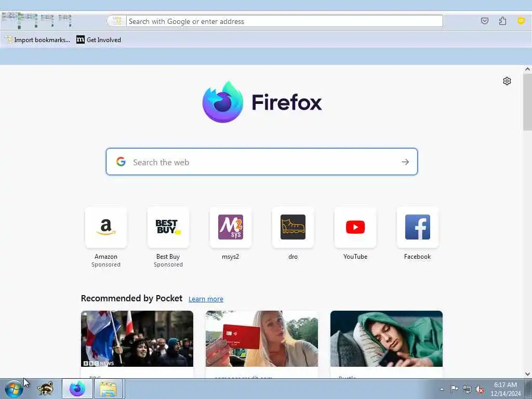Click the search engine icon in the address bar
This screenshot has width=532, height=399.
click(x=117, y=21)
